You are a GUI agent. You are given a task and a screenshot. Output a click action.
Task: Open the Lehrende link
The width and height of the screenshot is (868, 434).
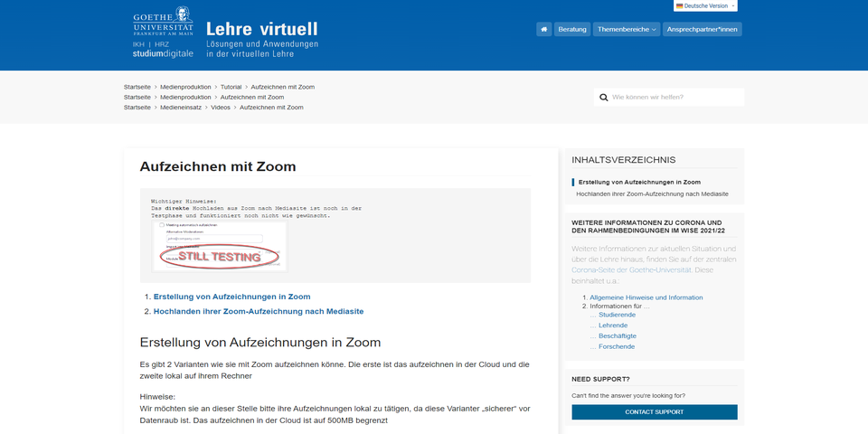pyautogui.click(x=613, y=325)
